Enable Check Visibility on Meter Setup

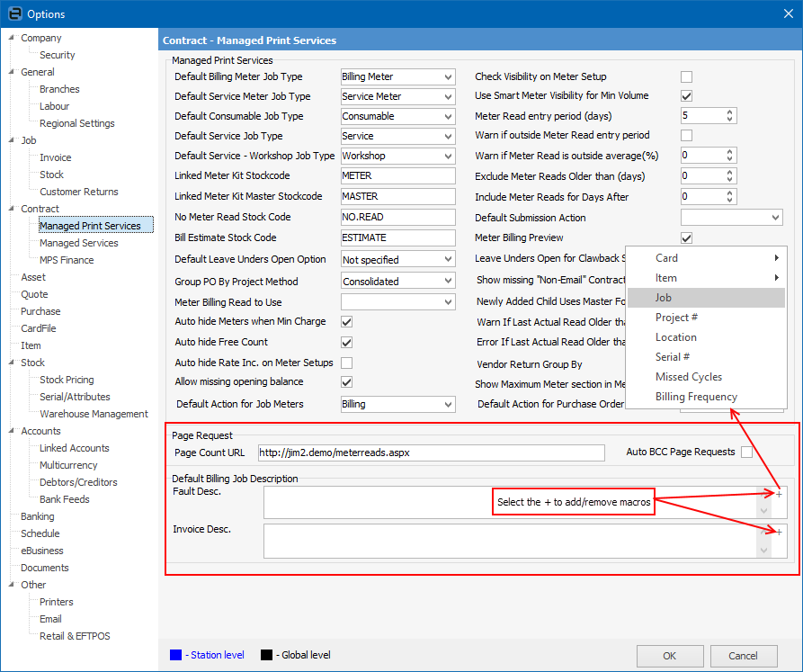tap(686, 76)
